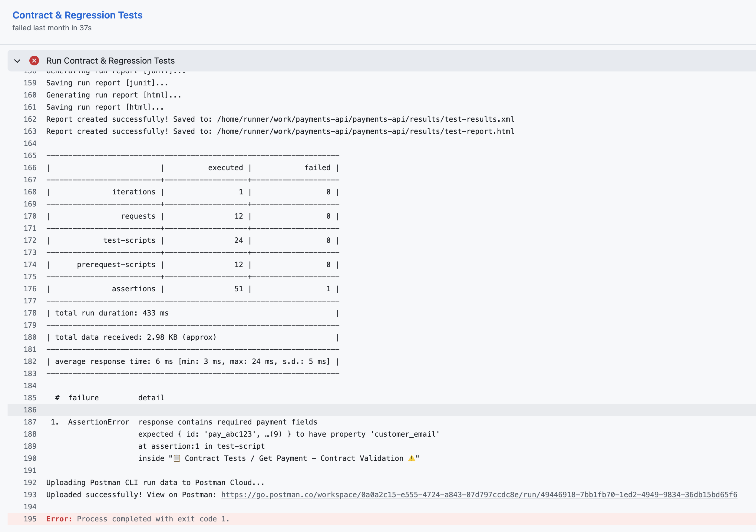Click 'Generating run report [html]...' log line
The width and height of the screenshot is (756, 532).
click(x=114, y=95)
